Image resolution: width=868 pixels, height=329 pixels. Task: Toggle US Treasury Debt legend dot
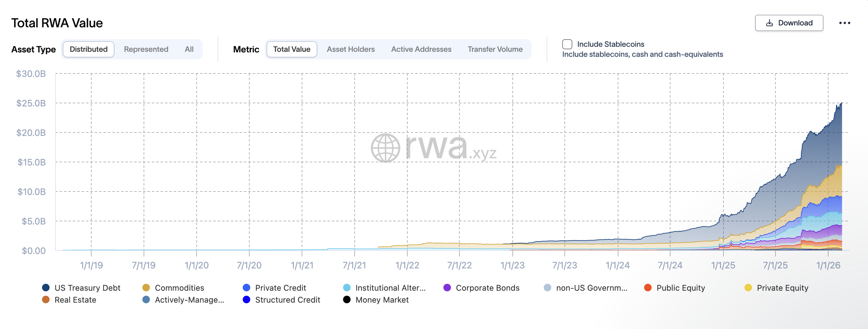coord(46,288)
